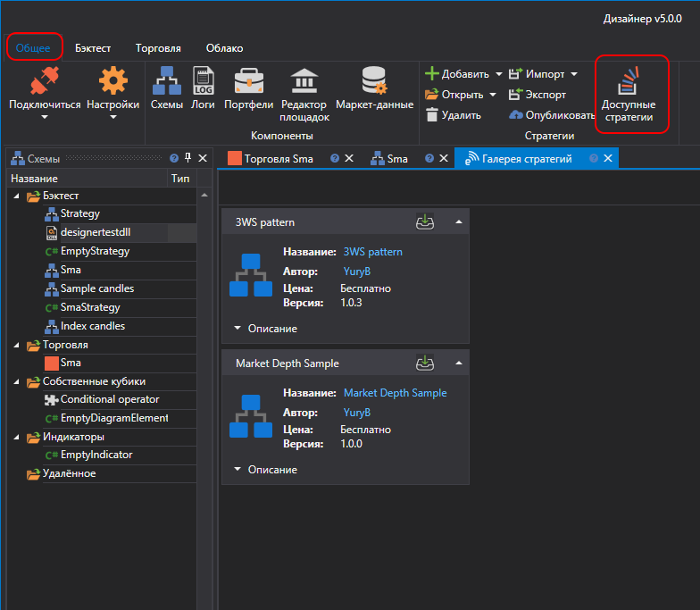Select SmaStrategy tree item

pyautogui.click(x=90, y=307)
